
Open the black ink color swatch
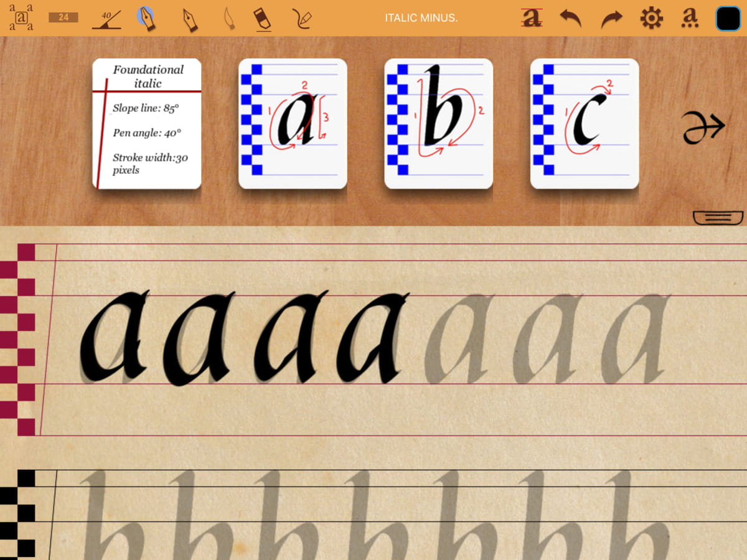click(x=728, y=18)
